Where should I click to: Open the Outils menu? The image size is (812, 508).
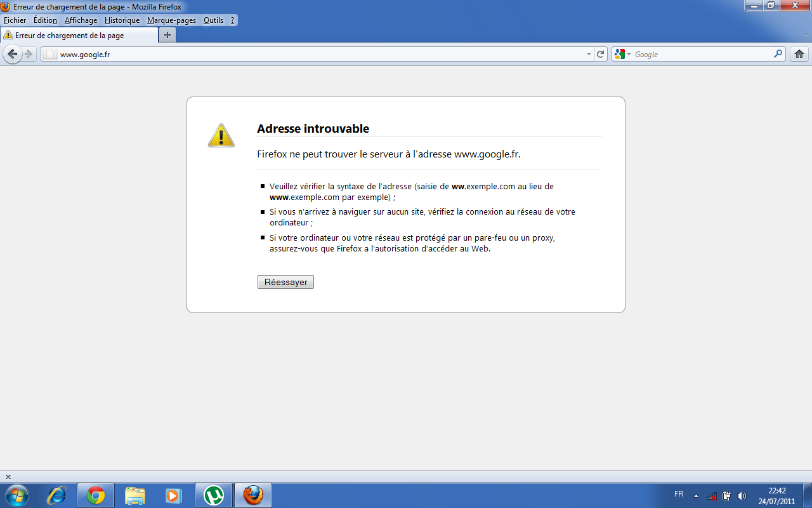214,20
